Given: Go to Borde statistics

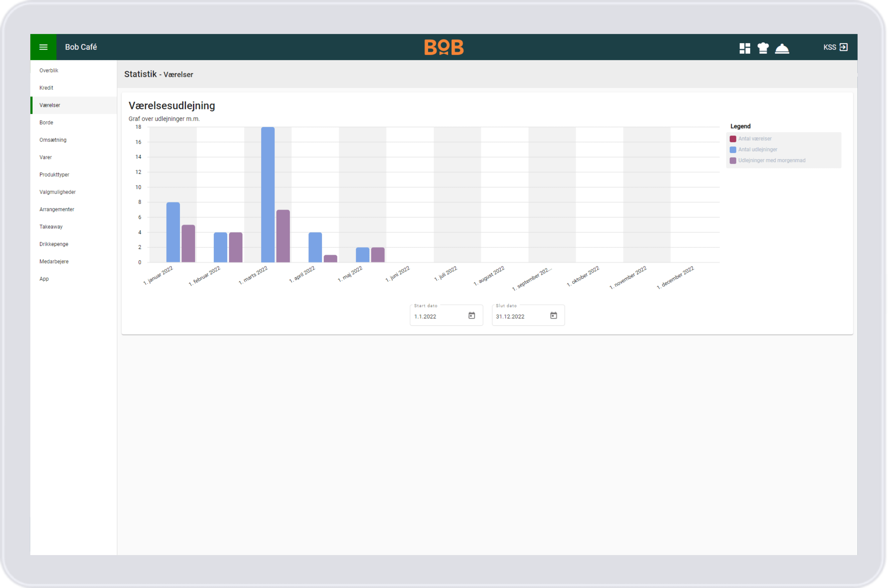Looking at the screenshot, I should pyautogui.click(x=46, y=123).
